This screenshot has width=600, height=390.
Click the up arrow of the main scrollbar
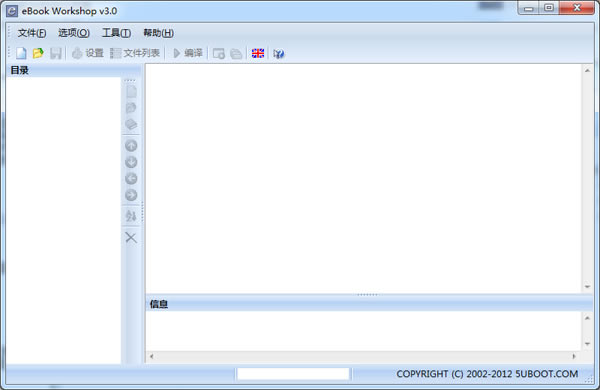tap(587, 70)
